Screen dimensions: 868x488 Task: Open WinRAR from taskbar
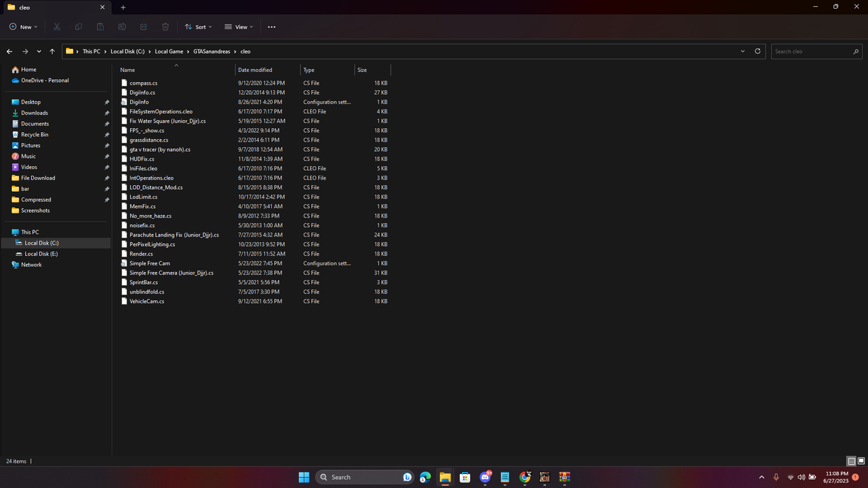click(x=564, y=477)
